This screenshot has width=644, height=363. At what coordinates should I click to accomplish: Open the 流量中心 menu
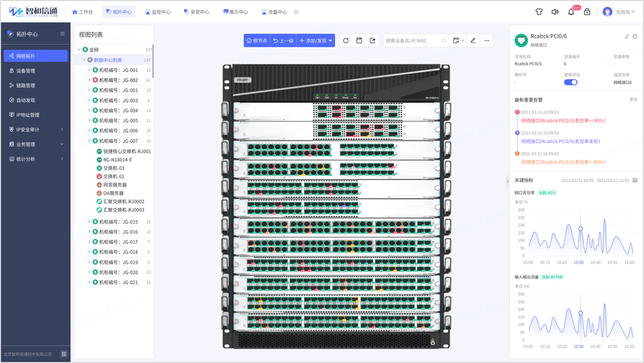275,11
